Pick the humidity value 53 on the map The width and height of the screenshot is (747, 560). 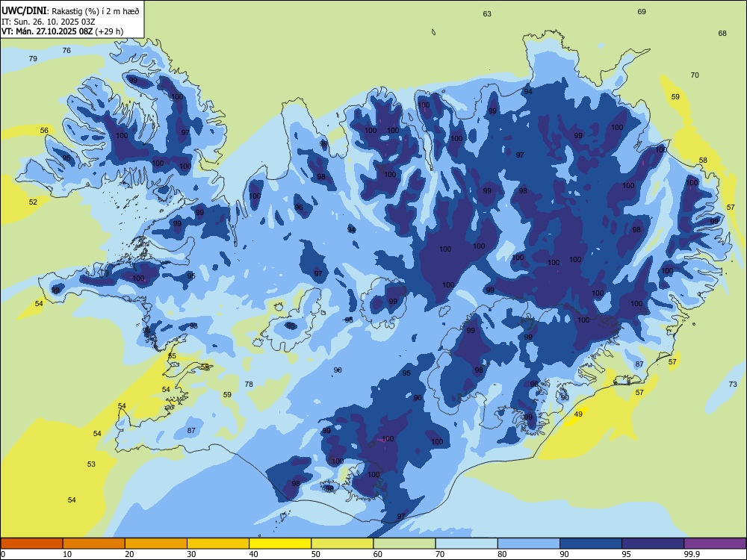(x=91, y=464)
